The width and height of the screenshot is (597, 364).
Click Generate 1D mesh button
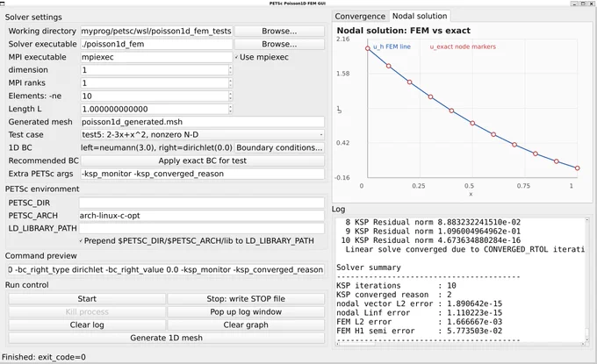tap(167, 338)
